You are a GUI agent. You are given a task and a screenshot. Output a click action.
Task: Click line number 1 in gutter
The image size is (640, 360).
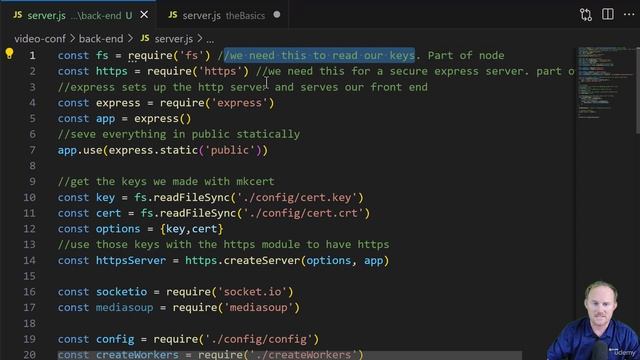pyautogui.click(x=32, y=56)
